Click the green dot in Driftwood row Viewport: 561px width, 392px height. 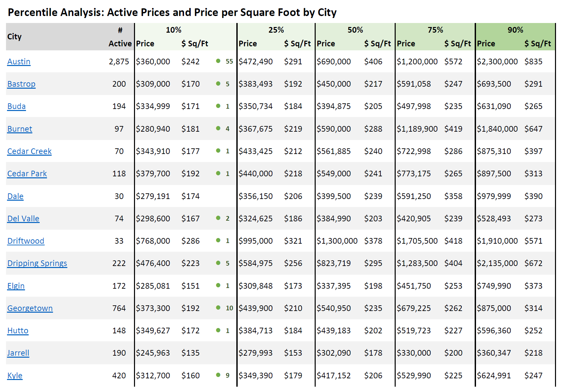pos(218,240)
